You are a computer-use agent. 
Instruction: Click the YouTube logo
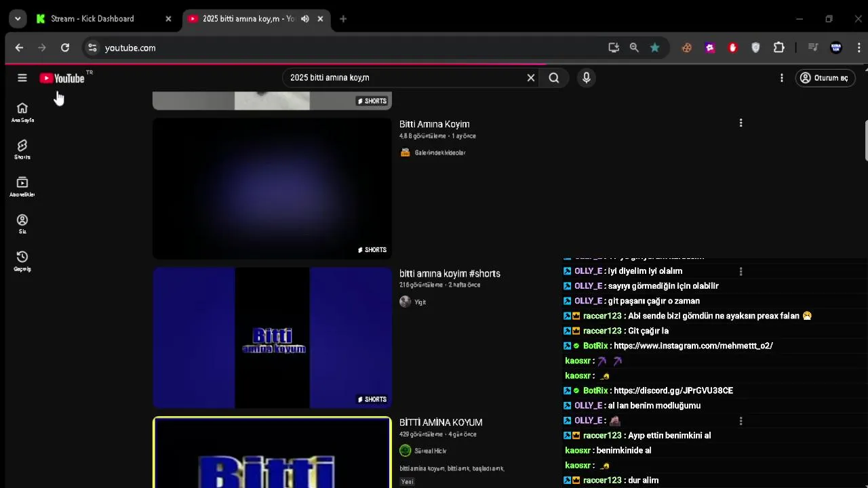point(62,78)
